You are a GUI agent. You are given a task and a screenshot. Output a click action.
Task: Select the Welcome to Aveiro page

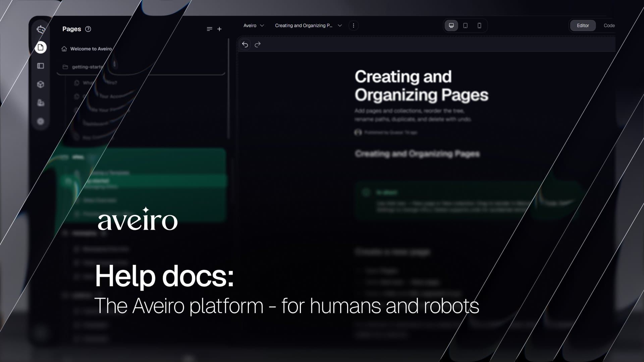click(87, 49)
